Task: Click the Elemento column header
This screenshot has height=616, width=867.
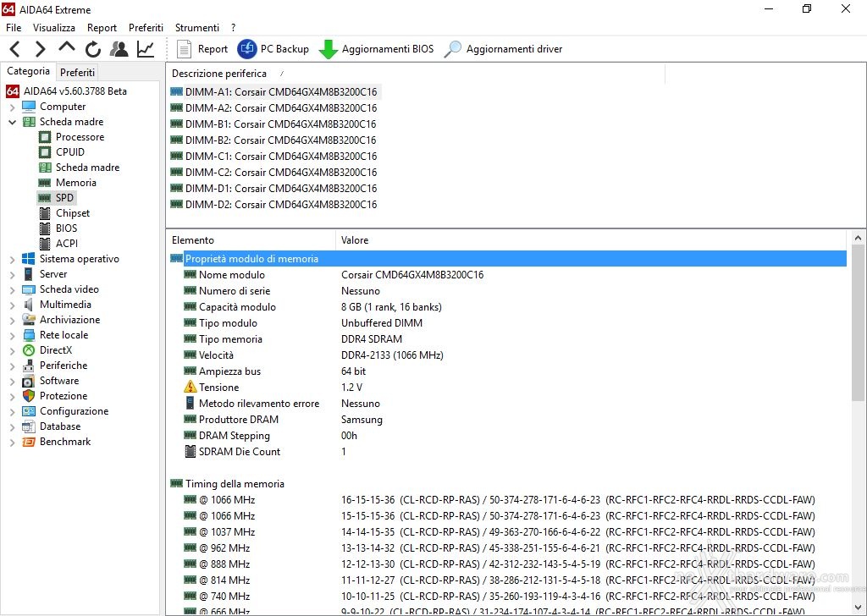Action: 251,240
